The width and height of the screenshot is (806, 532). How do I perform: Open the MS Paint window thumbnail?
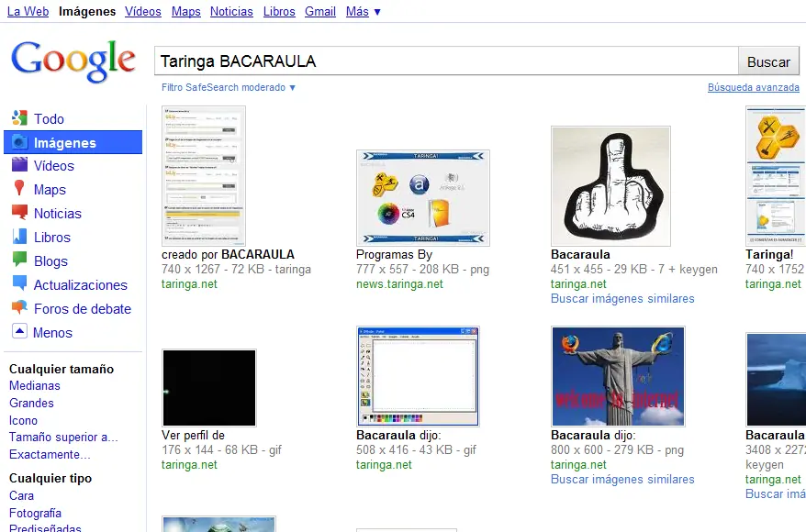[418, 376]
